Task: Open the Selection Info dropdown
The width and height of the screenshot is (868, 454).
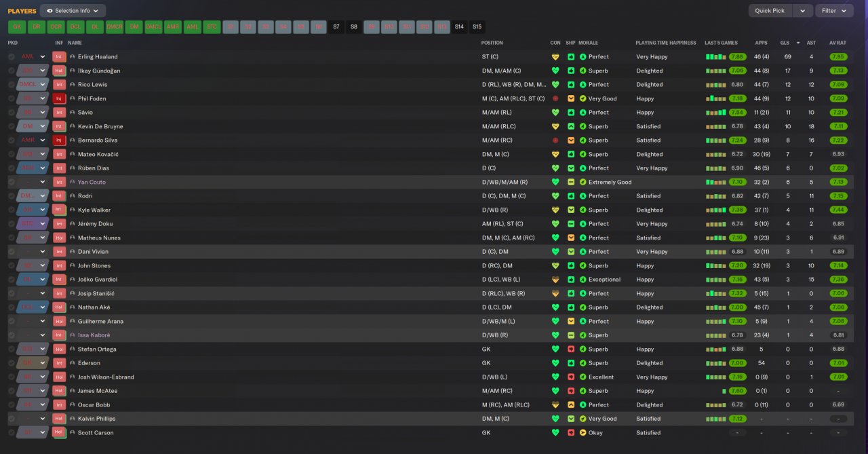Action: [73, 11]
